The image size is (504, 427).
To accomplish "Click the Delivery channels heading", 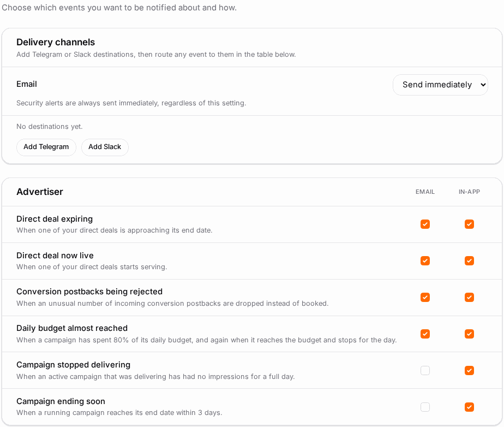I will pyautogui.click(x=56, y=42).
